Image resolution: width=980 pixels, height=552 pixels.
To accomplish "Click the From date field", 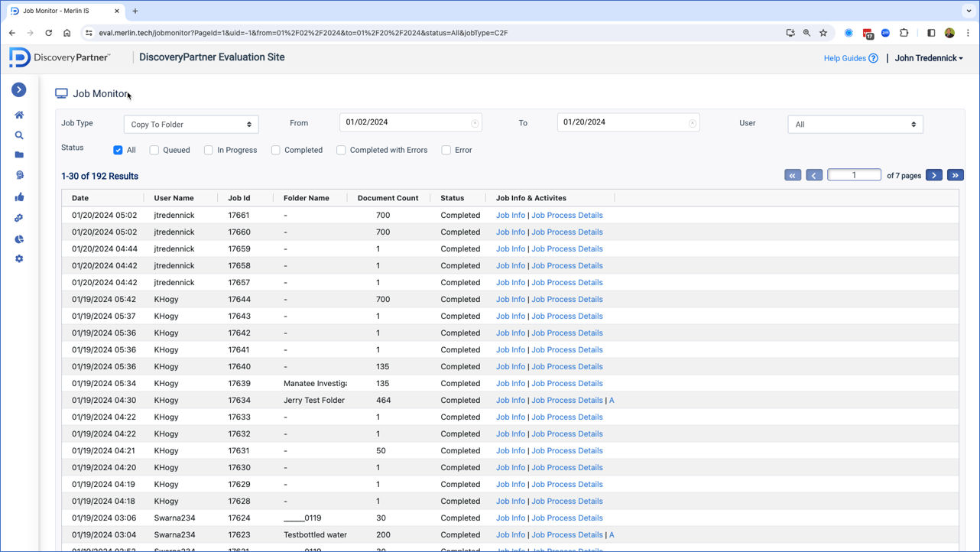I will click(406, 122).
